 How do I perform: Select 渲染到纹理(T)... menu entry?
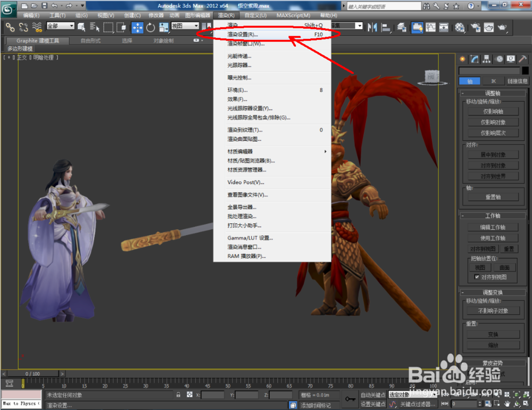point(272,130)
